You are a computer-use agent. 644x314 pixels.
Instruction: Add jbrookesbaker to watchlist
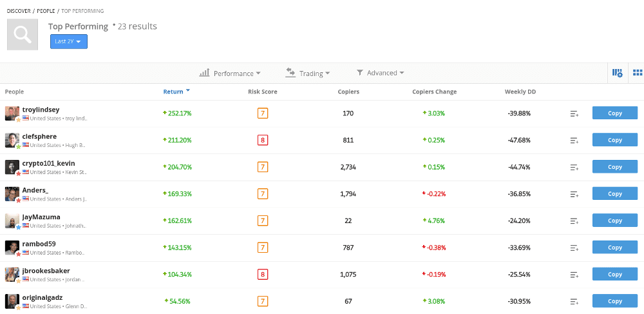pos(574,275)
